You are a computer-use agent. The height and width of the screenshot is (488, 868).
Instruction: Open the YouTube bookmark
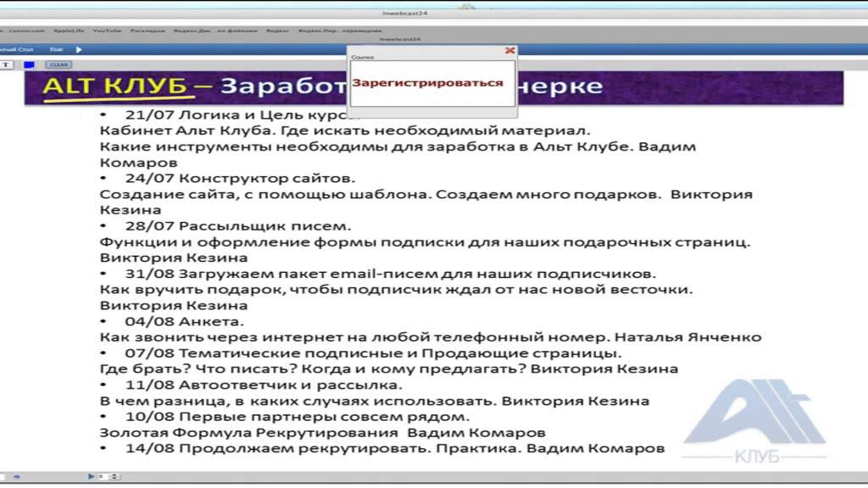pyautogui.click(x=107, y=30)
